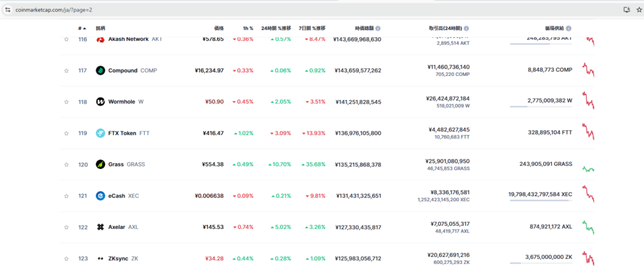Star Compound to add to watchlist
Viewport: 644px width, 269px height.
pyautogui.click(x=66, y=70)
